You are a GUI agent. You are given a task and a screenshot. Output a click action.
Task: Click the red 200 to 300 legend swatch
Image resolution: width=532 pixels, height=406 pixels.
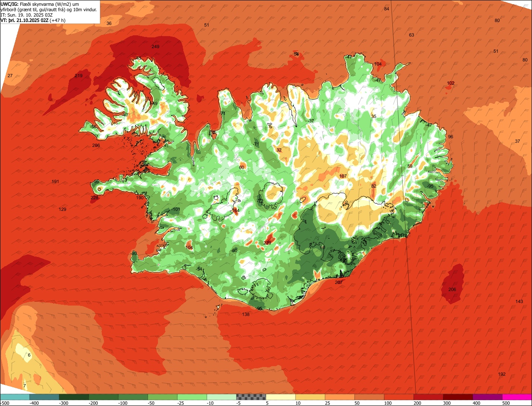428,397
